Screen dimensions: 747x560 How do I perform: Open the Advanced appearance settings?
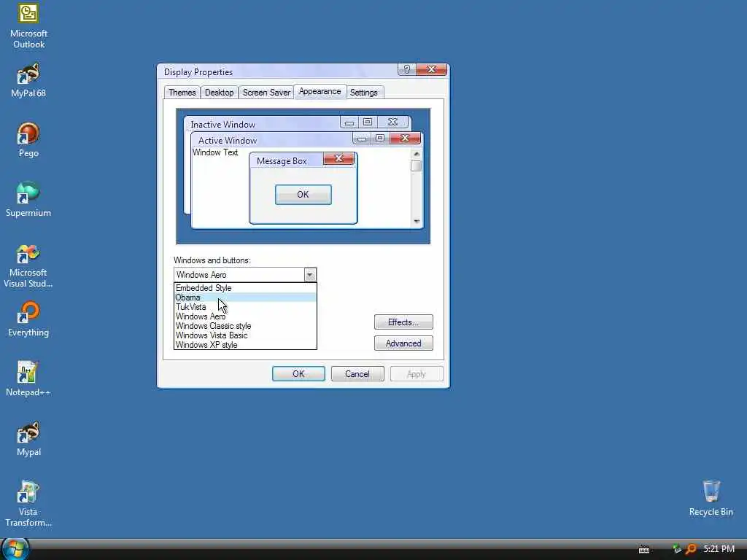click(x=403, y=343)
